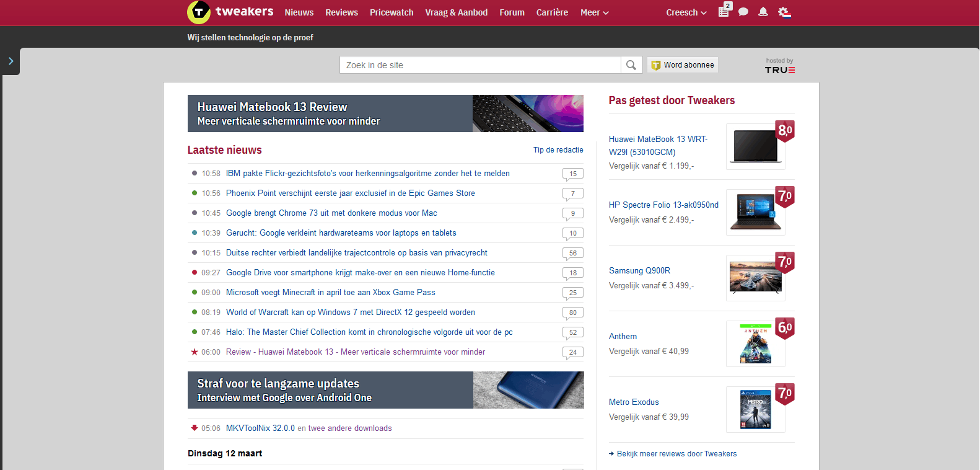The width and height of the screenshot is (980, 470).
Task: Open the Halo: The Master Chief Collection article
Action: 369,332
